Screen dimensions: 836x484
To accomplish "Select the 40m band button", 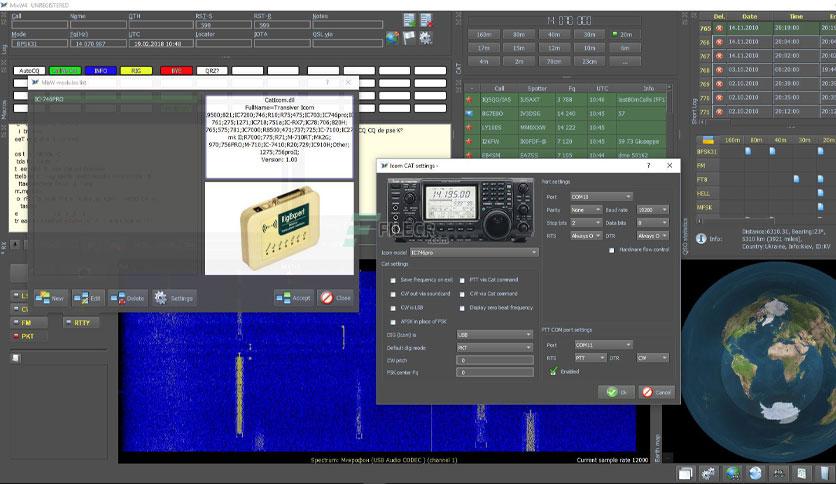I will tap(554, 35).
